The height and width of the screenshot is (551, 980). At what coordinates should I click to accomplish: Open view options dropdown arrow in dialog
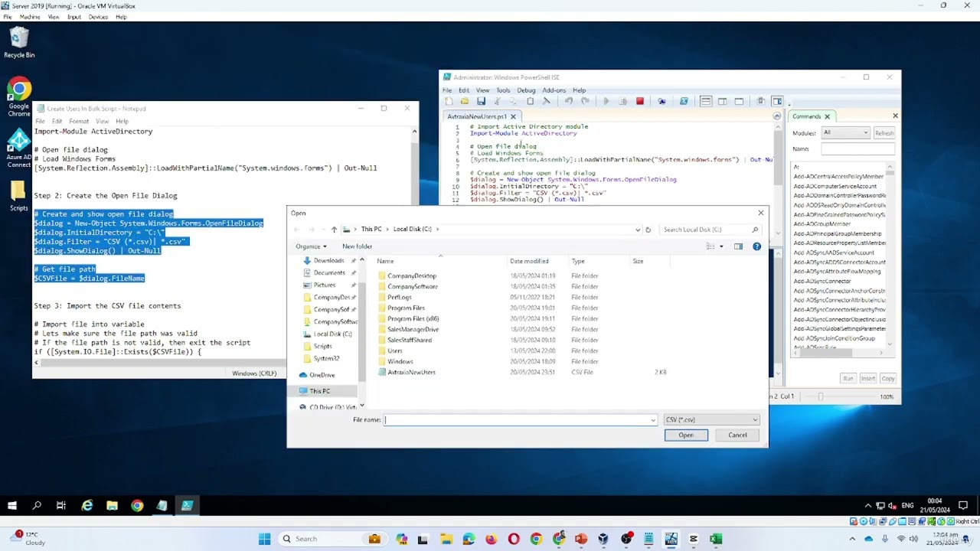(721, 246)
